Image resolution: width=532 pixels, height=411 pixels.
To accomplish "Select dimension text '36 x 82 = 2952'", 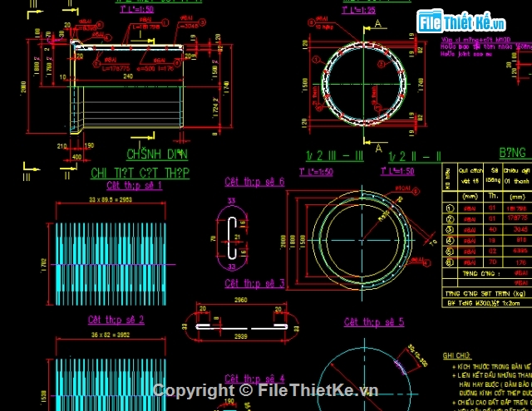I will (x=111, y=335).
